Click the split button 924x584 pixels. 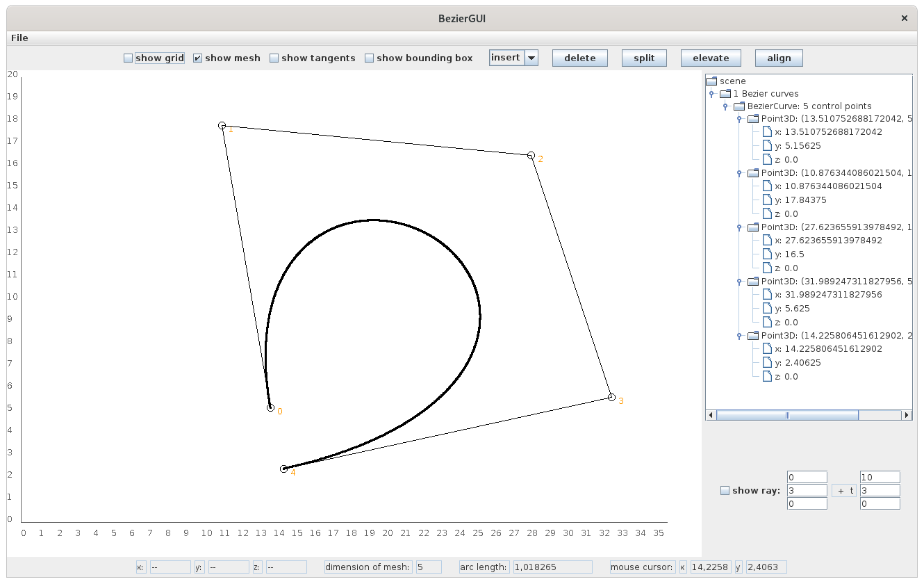coord(644,58)
